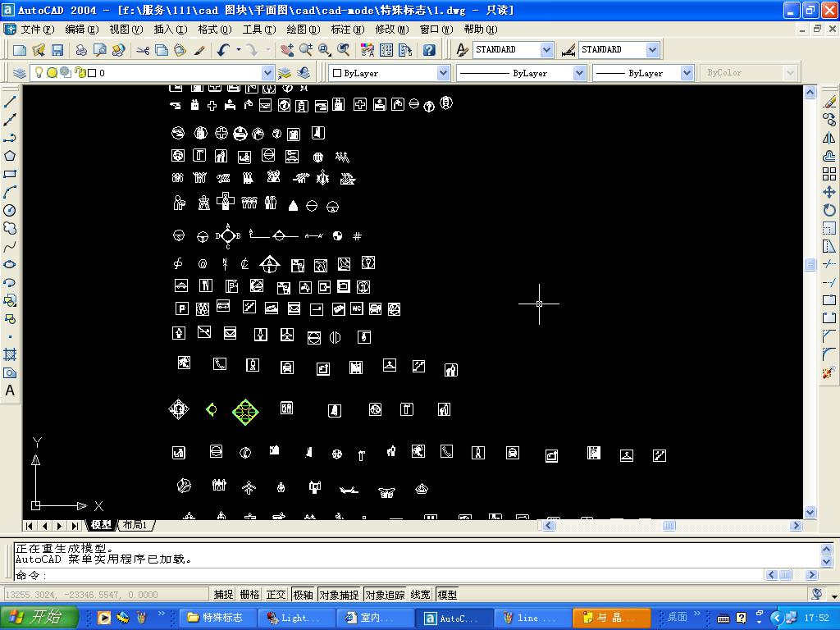Image resolution: width=840 pixels, height=630 pixels.
Task: Open Help with the question mark icon
Action: pos(429,50)
